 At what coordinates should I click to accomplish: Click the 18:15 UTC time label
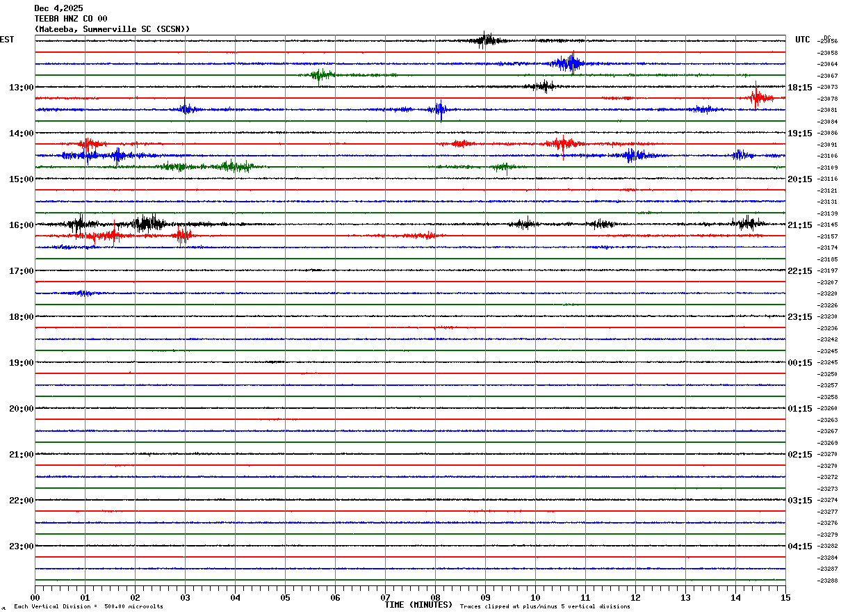(800, 88)
